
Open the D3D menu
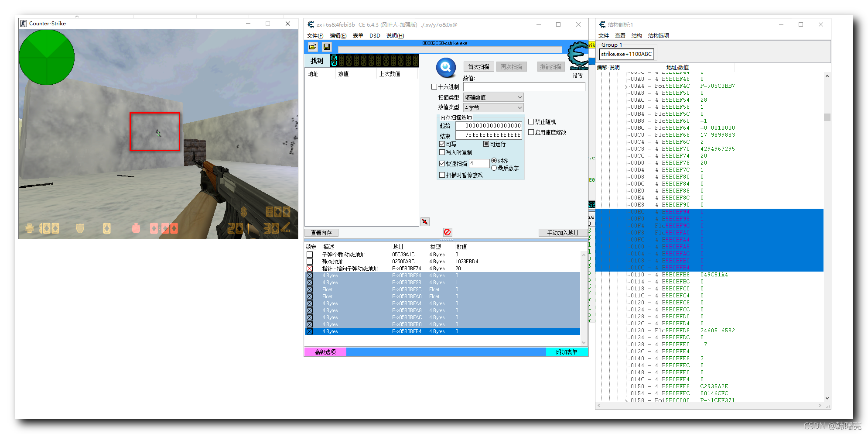(x=375, y=36)
